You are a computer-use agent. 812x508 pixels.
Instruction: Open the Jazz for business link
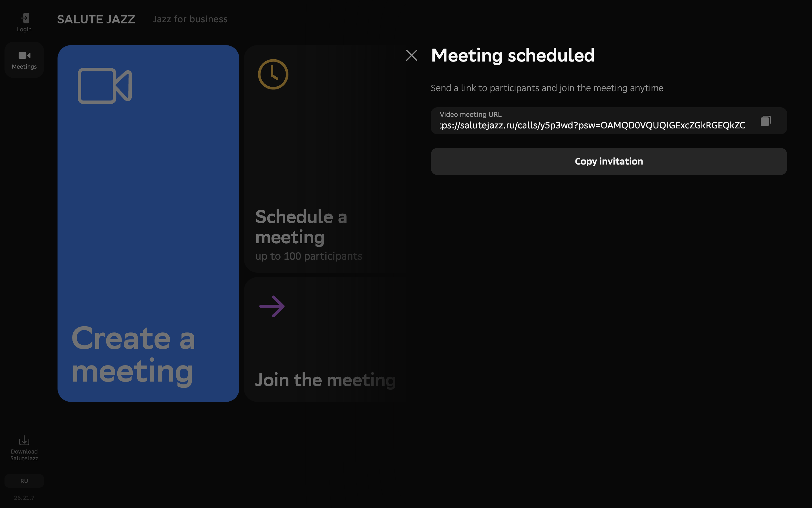(190, 19)
